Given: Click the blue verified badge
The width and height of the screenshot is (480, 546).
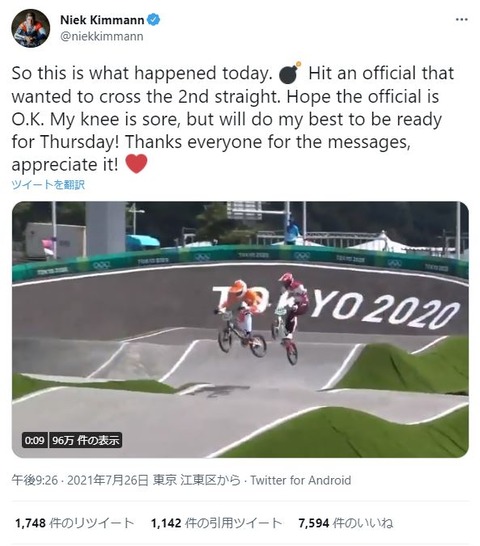Looking at the screenshot, I should click(153, 20).
